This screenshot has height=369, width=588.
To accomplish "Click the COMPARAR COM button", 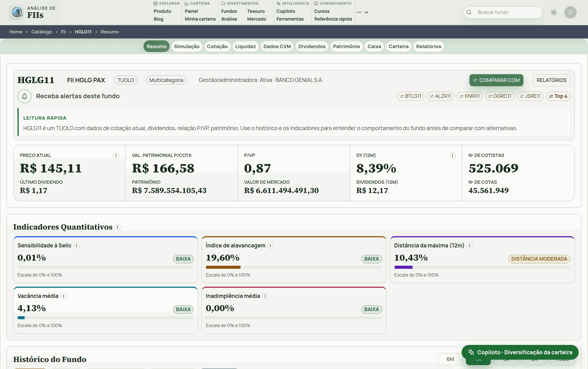I will point(496,80).
